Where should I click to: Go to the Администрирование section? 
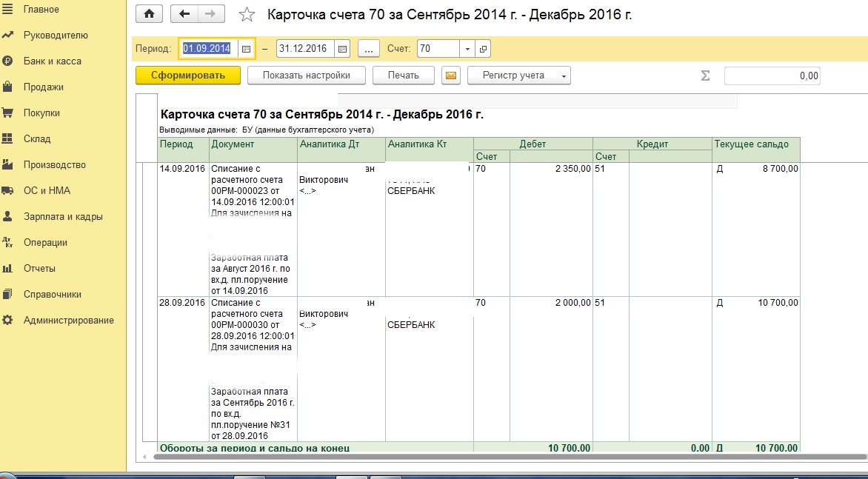pyautogui.click(x=68, y=321)
